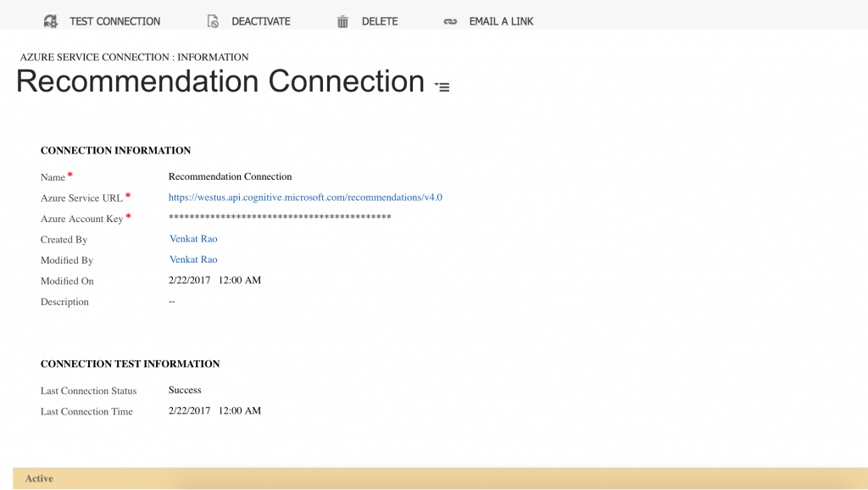Click the Connection Test Information section header
Viewport: 868px width, 490px height.
tap(130, 364)
